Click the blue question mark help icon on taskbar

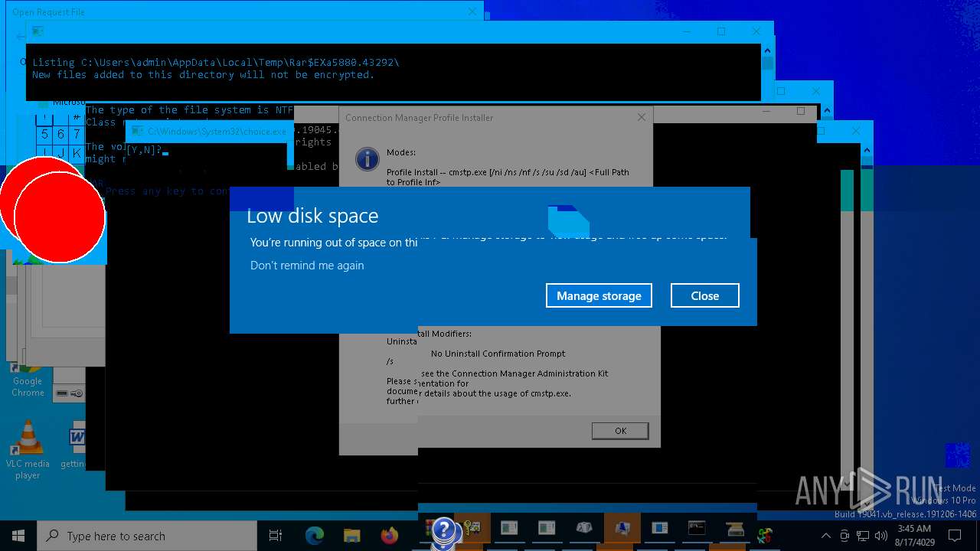click(x=443, y=530)
